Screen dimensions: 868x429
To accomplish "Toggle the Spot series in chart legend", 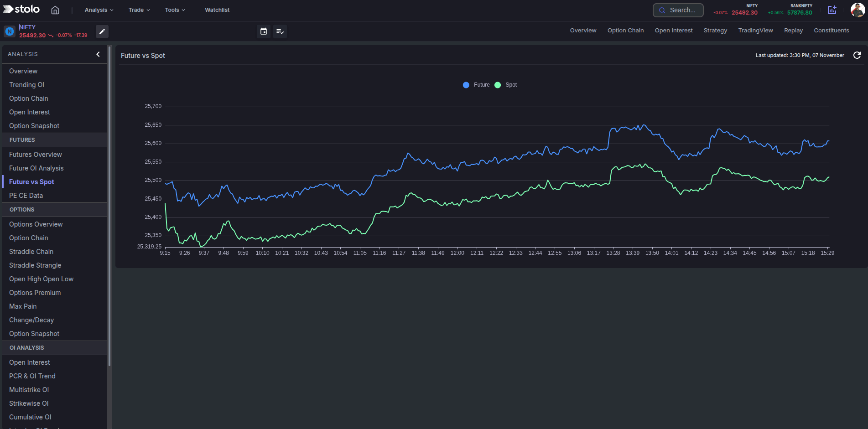I will point(505,85).
